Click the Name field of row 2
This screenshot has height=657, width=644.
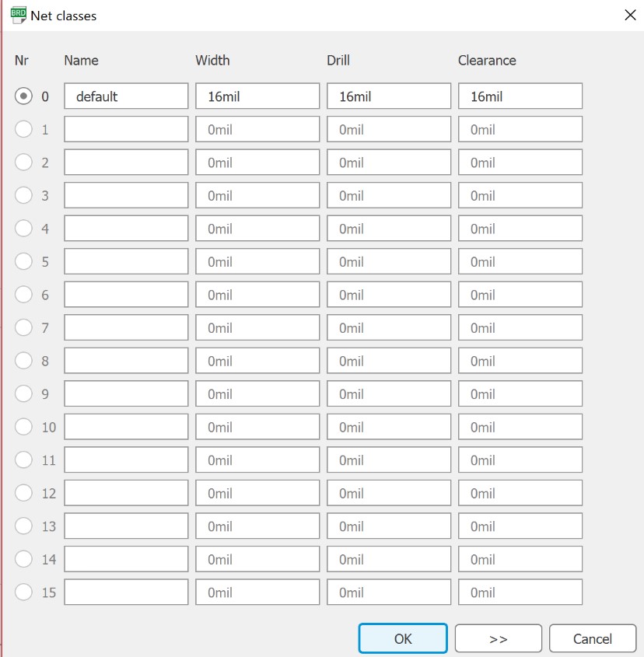click(x=126, y=163)
